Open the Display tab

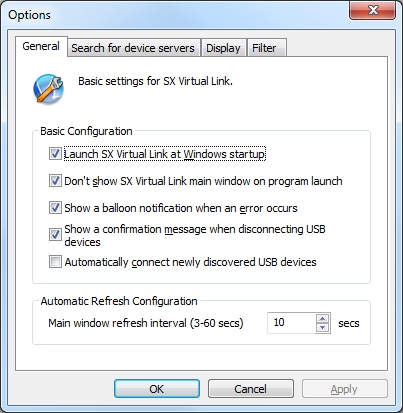coord(223,48)
